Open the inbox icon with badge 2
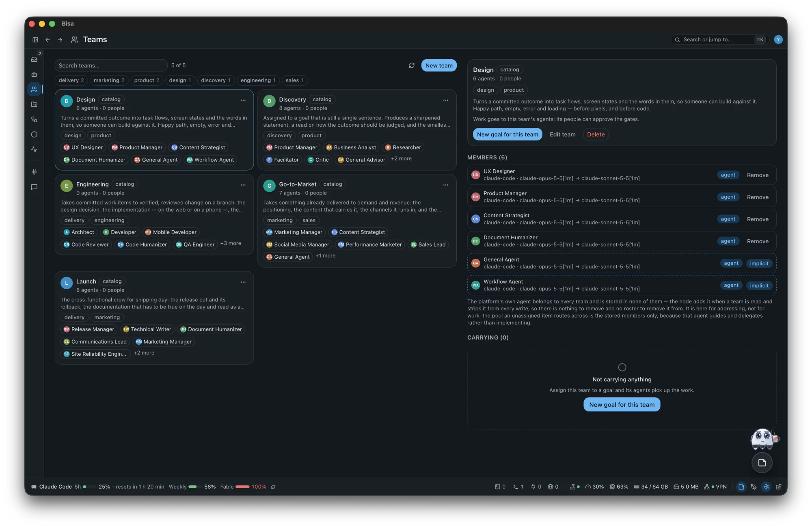Screen dimensions: 812x528 [35, 59]
